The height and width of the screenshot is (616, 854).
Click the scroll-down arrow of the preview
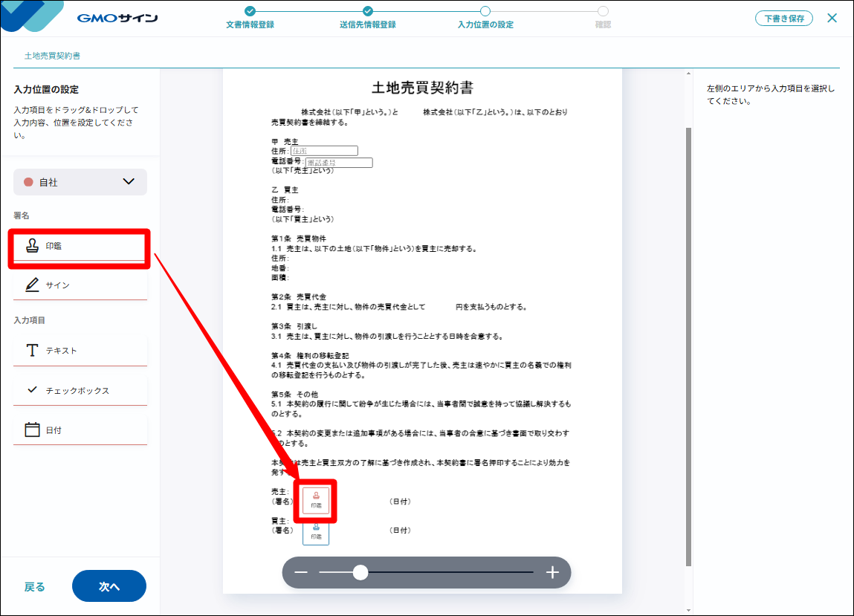688,611
